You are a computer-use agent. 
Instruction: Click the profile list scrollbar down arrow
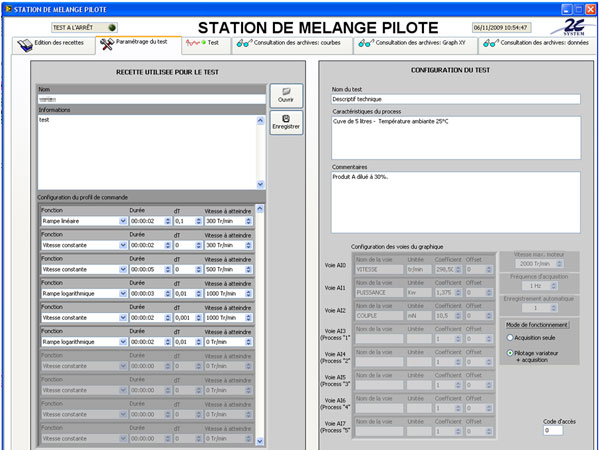point(261,439)
